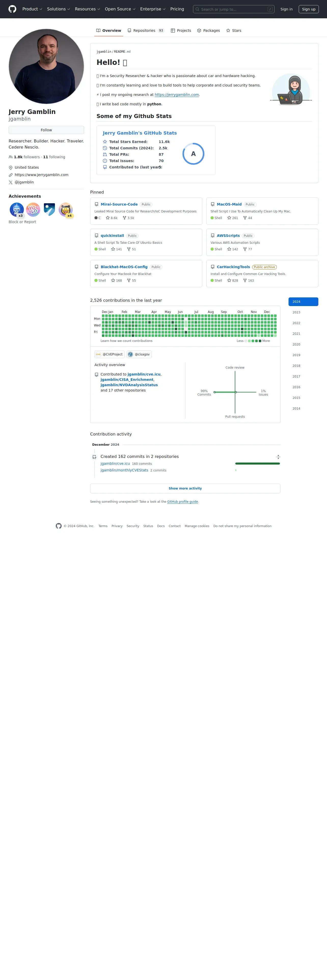This screenshot has height=980, width=327.
Task: Click the Jerry Gamblin profile avatar
Action: click(x=46, y=66)
